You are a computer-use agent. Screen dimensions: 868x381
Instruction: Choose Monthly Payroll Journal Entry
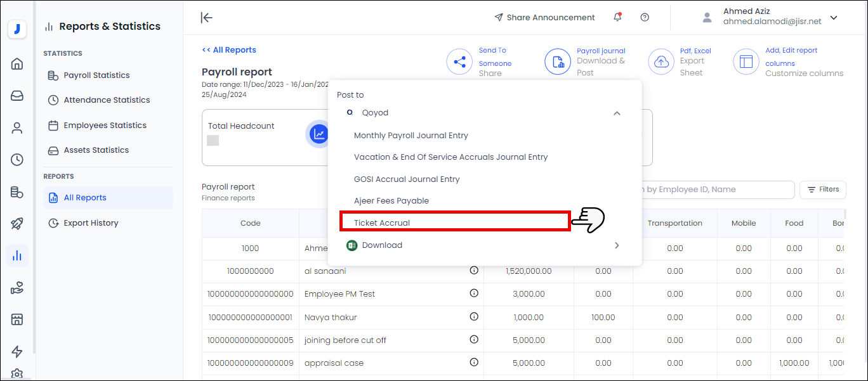(x=411, y=136)
